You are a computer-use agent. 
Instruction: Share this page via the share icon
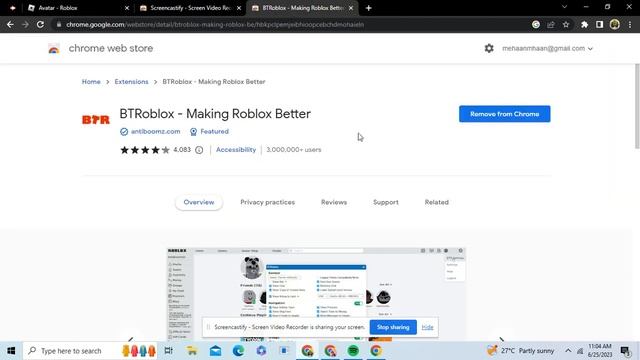551,24
